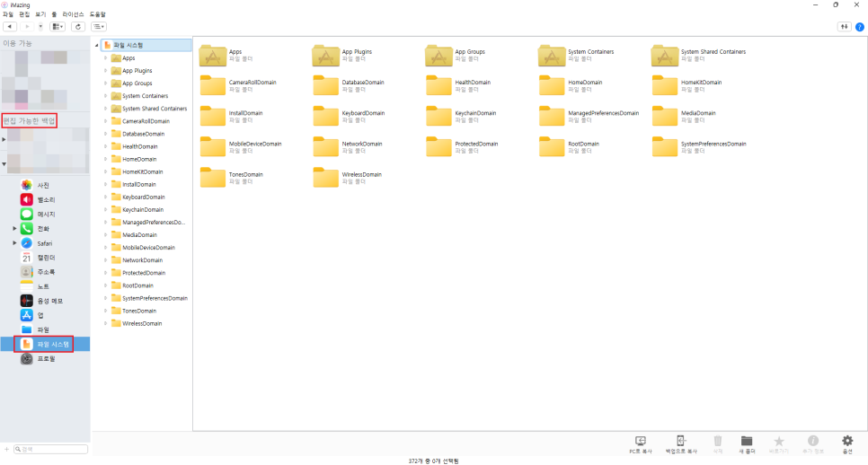868x465 pixels.
Task: Select 벨소리 (Ringtones) in the sidebar
Action: pos(44,199)
